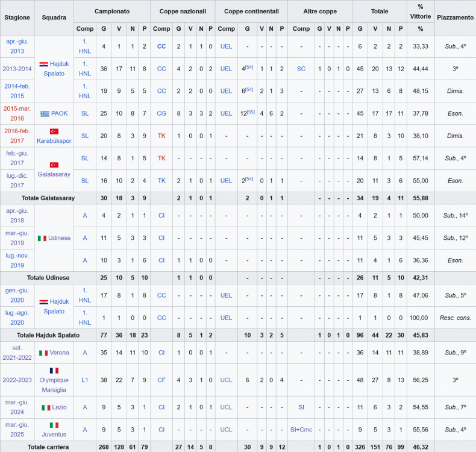Open the UEL link in the 2014-feb. 2015 row
This screenshot has height=452, width=476.
[x=226, y=91]
